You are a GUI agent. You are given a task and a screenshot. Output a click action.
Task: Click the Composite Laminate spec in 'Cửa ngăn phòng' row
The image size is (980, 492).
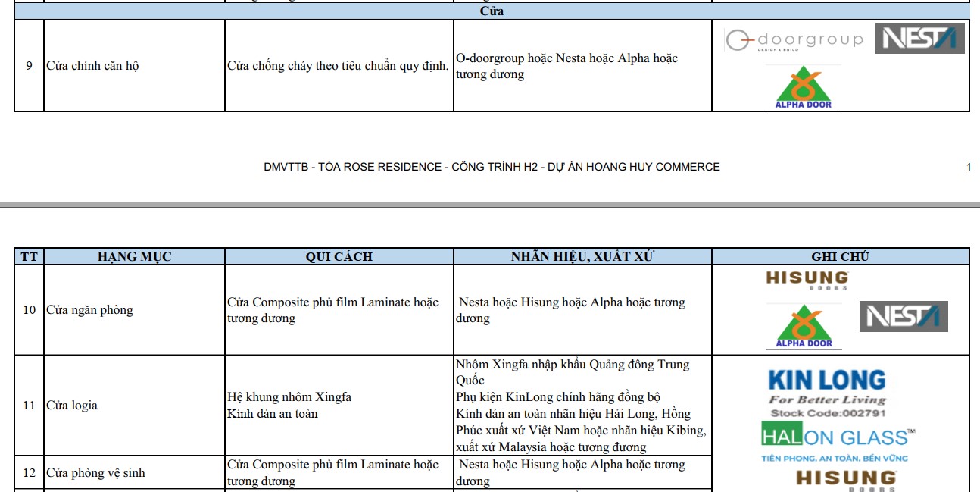(339, 310)
